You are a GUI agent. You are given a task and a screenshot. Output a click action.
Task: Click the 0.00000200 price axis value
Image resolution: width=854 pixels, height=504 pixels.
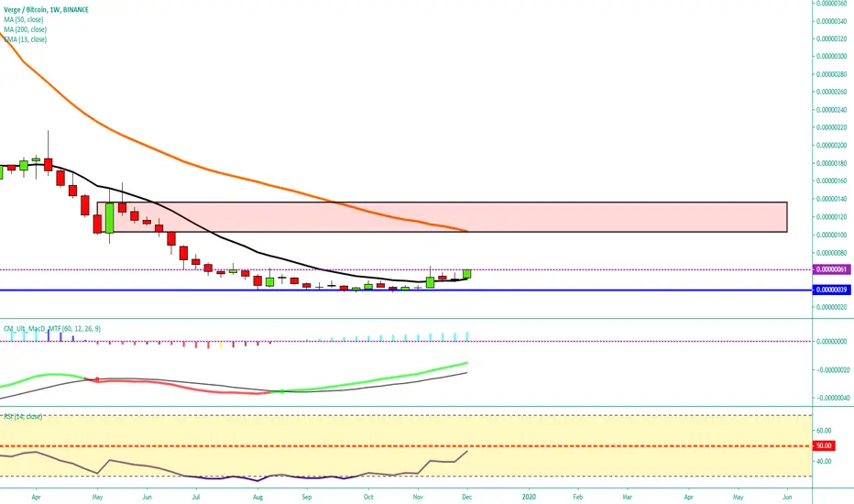pos(831,146)
